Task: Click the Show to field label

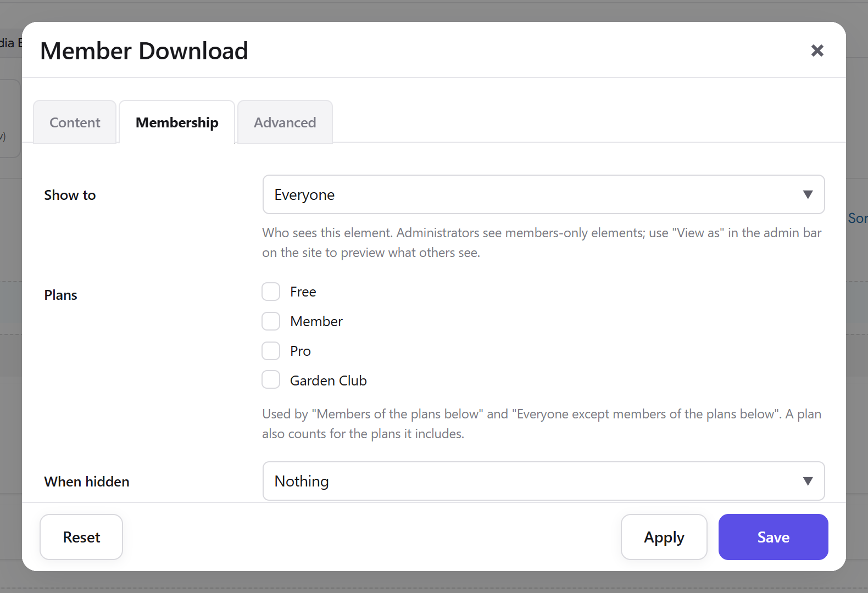Action: click(70, 195)
